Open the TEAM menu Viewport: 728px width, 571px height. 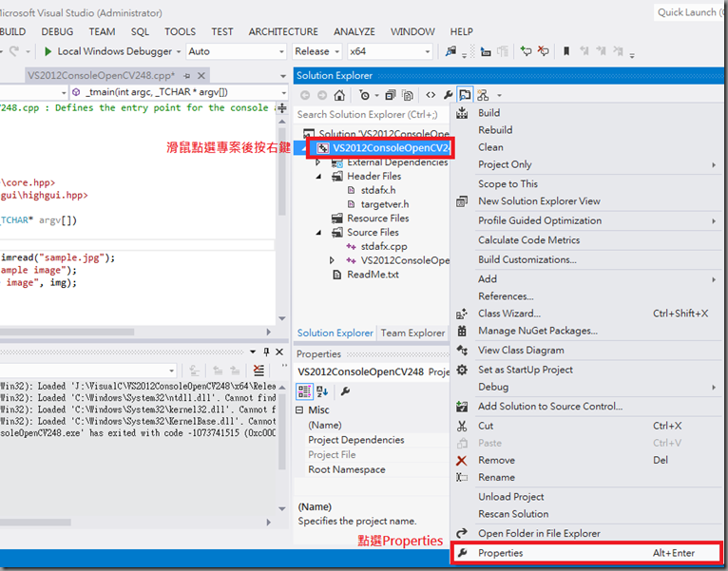coord(102,31)
